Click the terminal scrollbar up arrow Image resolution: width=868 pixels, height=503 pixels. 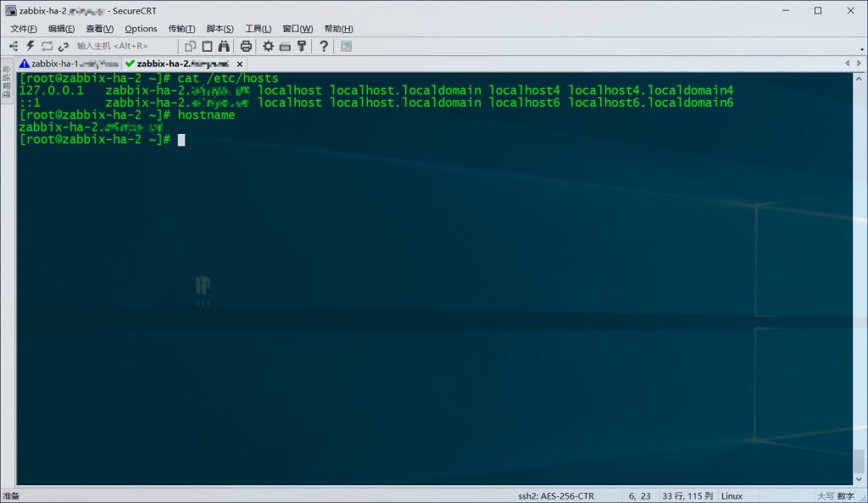pos(859,79)
